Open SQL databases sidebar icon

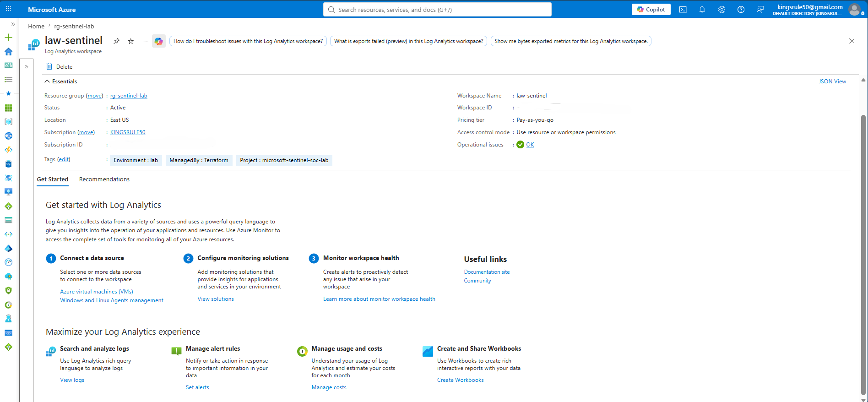(8, 164)
